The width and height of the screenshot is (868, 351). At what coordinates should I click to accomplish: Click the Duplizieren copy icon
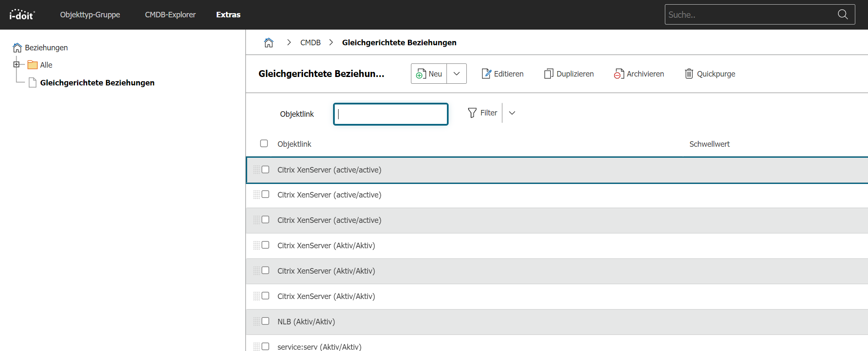tap(548, 74)
